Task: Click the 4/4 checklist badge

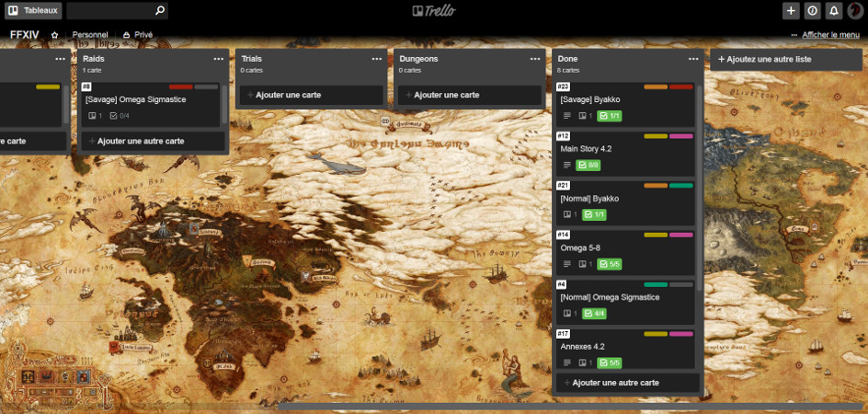Action: pyautogui.click(x=595, y=314)
